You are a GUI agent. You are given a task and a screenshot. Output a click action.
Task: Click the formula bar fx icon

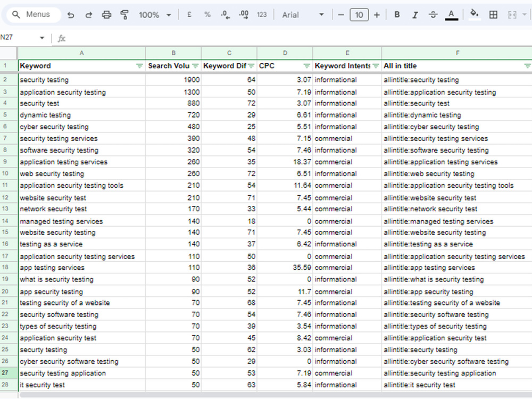[x=61, y=38]
